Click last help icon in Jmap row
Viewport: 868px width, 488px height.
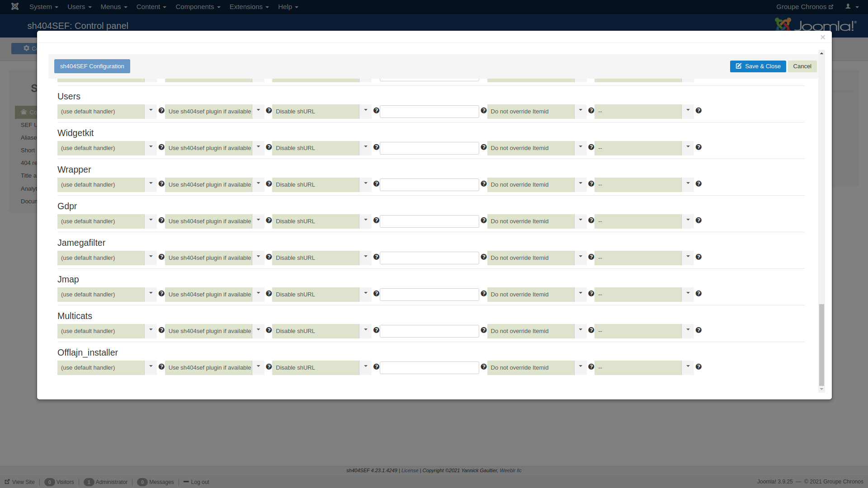pos(698,294)
